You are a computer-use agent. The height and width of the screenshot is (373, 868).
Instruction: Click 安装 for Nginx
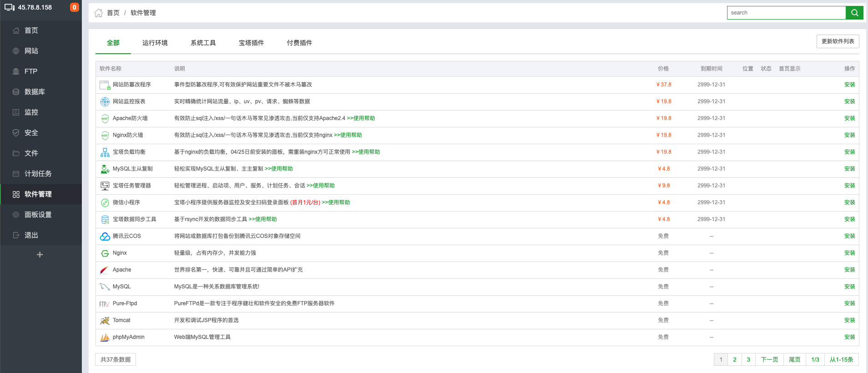pos(849,253)
